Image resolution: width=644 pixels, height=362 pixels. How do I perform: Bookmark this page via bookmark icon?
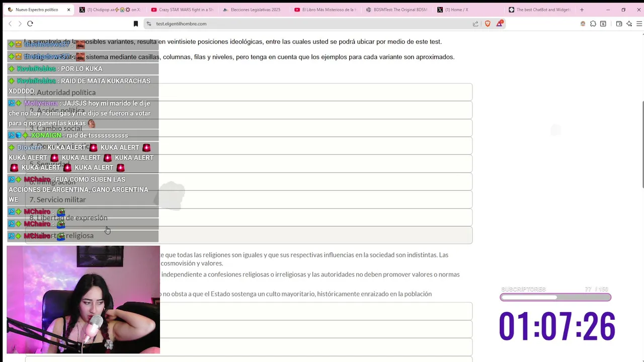pyautogui.click(x=136, y=24)
